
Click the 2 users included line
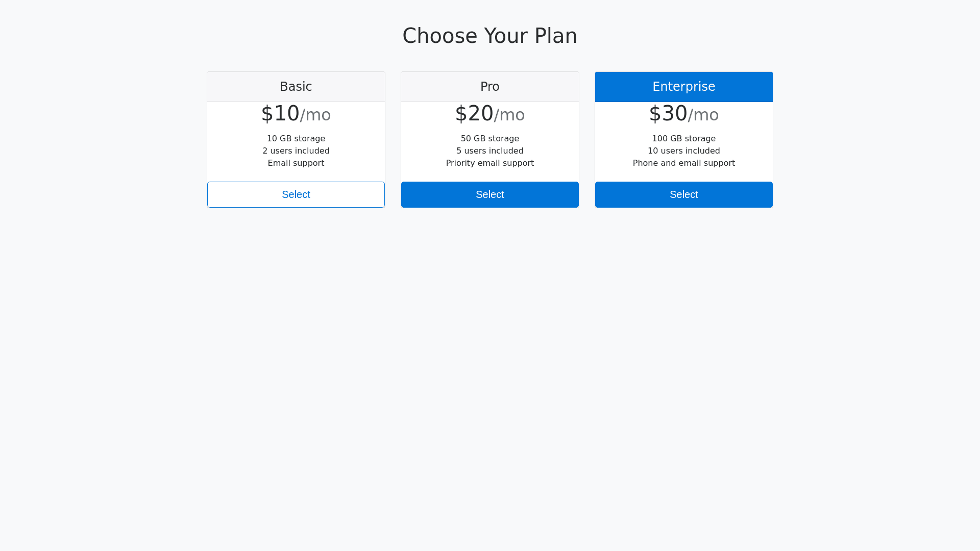[x=296, y=151]
